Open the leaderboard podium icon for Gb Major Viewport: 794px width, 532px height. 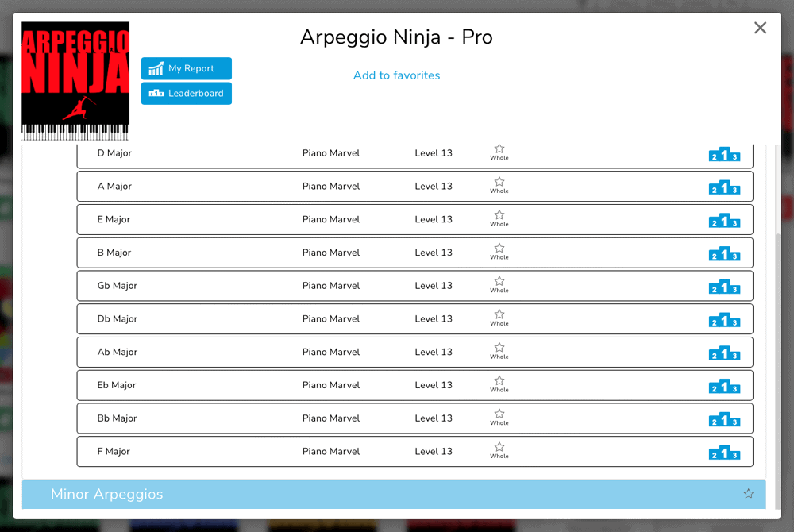pos(725,287)
